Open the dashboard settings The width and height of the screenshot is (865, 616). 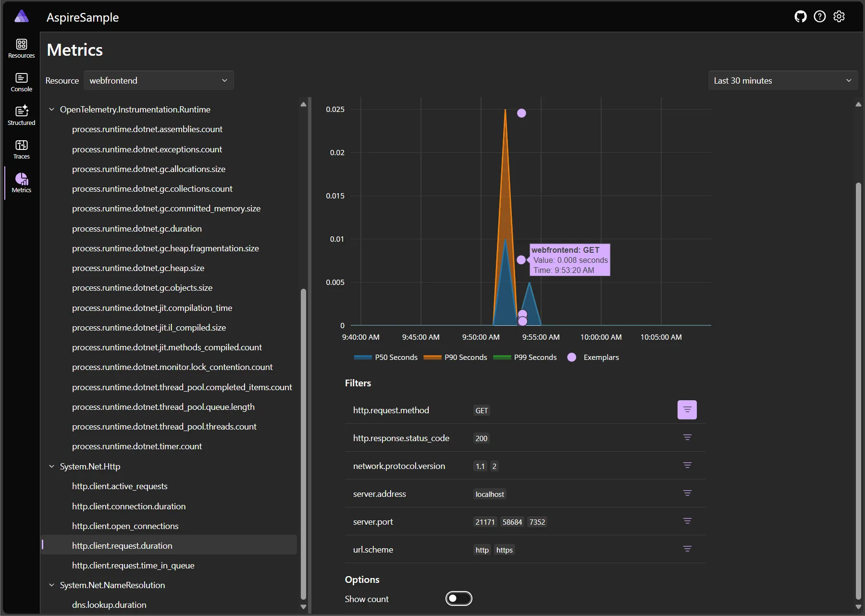840,16
